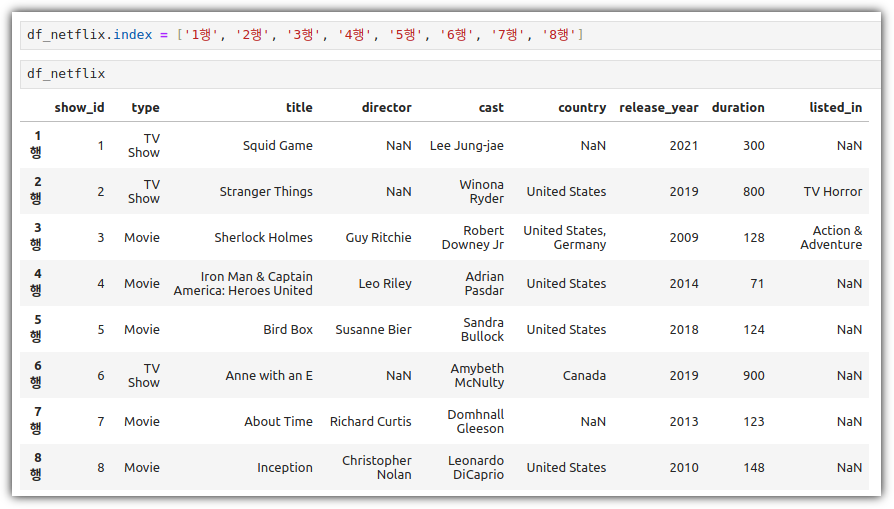
Task: Click the country column header
Action: [x=582, y=108]
